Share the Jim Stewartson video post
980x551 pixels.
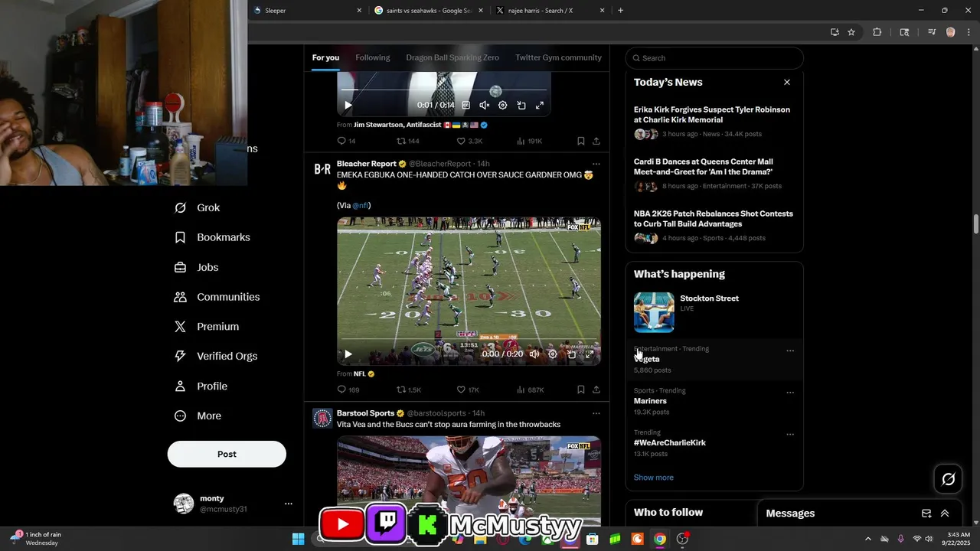pos(596,141)
